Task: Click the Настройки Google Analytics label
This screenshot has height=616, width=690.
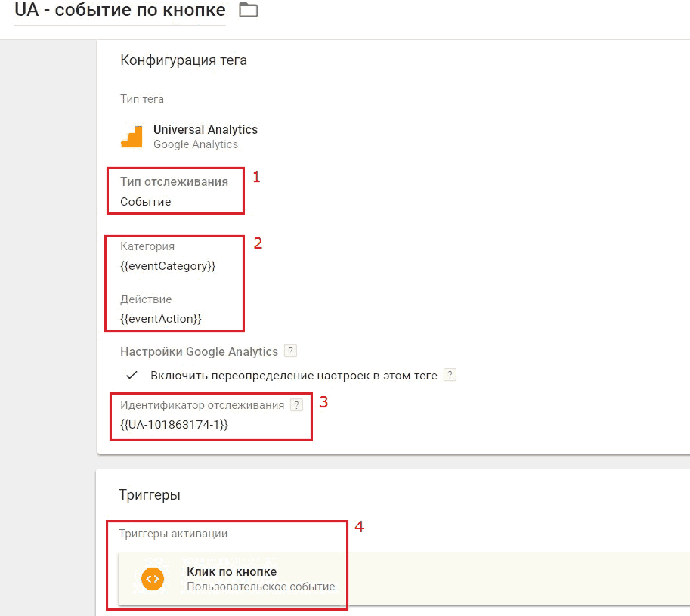Action: (199, 351)
